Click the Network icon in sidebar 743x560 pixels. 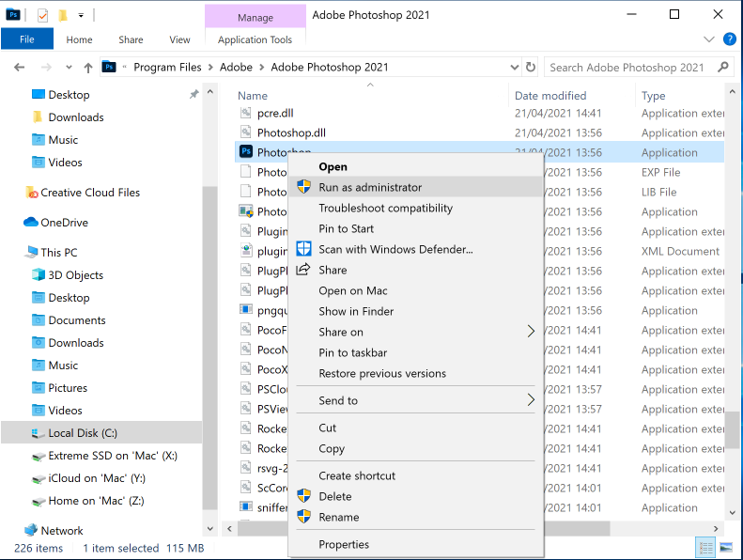pyautogui.click(x=31, y=530)
